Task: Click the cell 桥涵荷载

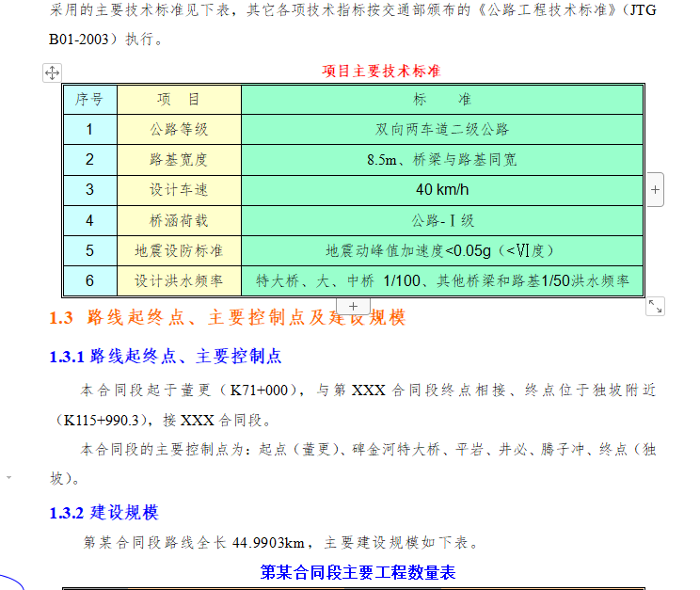Action: pyautogui.click(x=179, y=220)
